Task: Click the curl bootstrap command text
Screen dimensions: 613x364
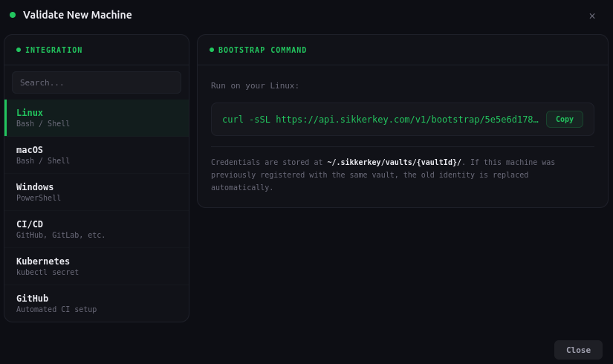Action: (x=380, y=119)
